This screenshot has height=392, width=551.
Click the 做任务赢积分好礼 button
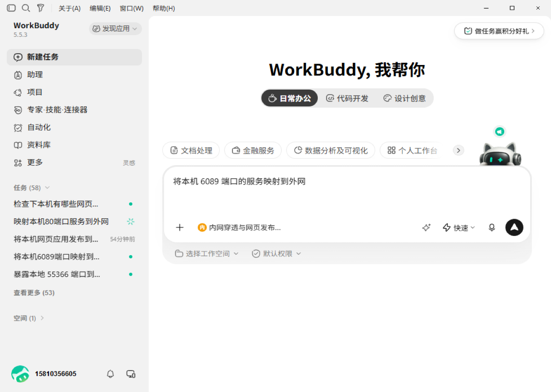coord(499,31)
